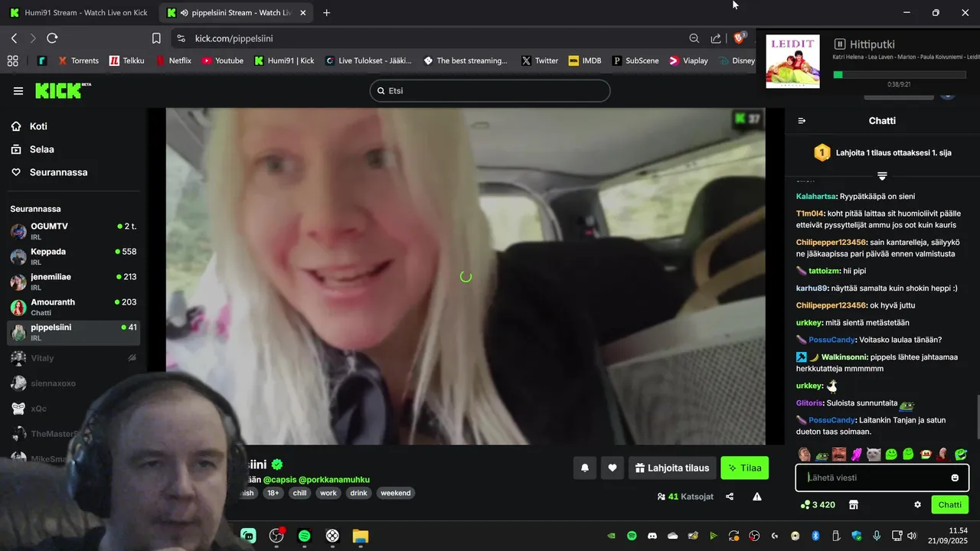Viewport: 980px width, 551px height.
Task: Open offline Vitaly channel
Action: click(73, 357)
